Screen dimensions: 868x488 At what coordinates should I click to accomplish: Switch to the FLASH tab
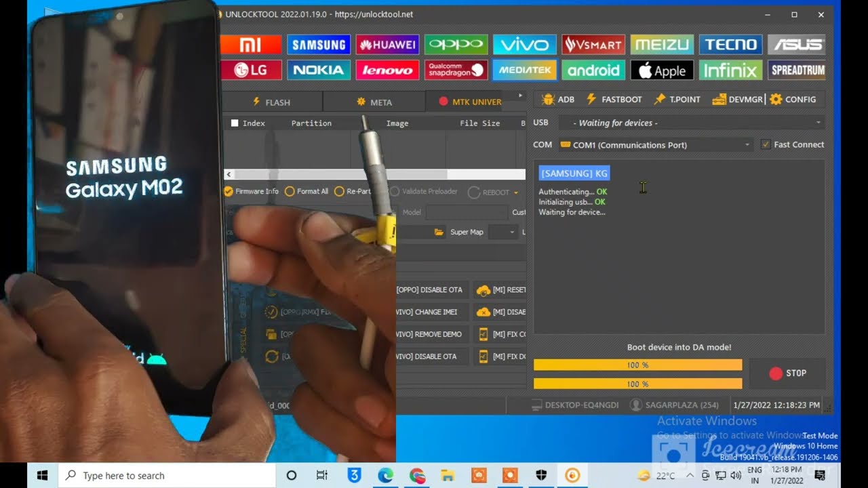(271, 102)
